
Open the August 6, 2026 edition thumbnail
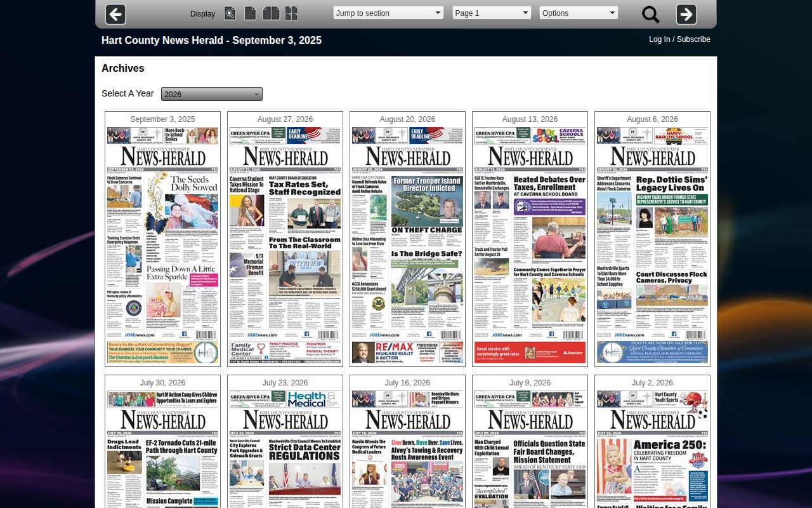pyautogui.click(x=652, y=246)
